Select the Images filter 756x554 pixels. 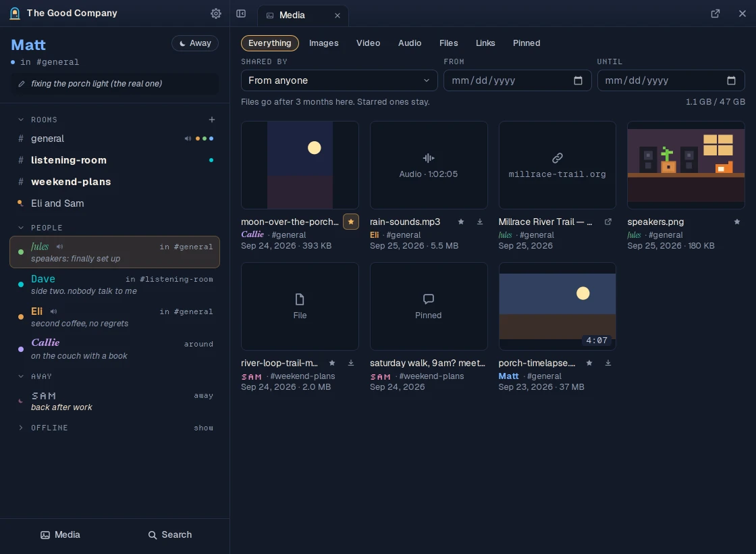pos(324,43)
